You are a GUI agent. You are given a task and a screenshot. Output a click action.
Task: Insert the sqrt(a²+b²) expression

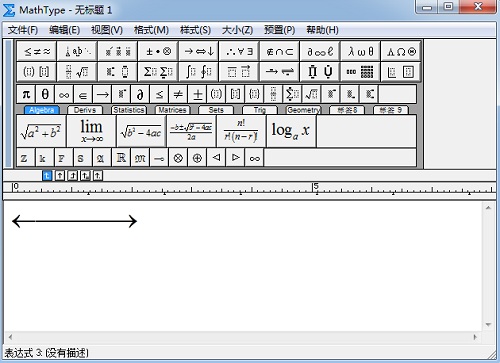point(41,131)
